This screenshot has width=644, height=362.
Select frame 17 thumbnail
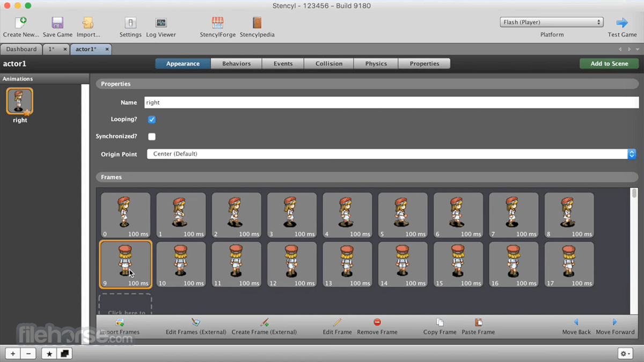point(569,264)
